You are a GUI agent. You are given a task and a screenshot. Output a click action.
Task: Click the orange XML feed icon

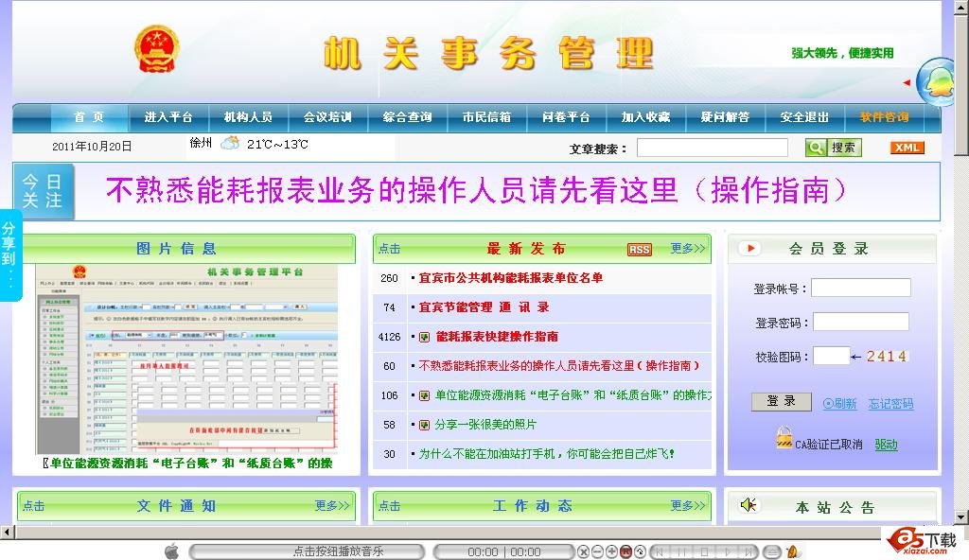click(x=907, y=148)
